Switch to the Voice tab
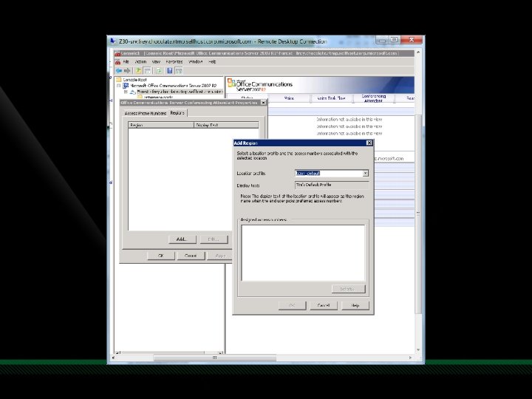 [x=289, y=98]
